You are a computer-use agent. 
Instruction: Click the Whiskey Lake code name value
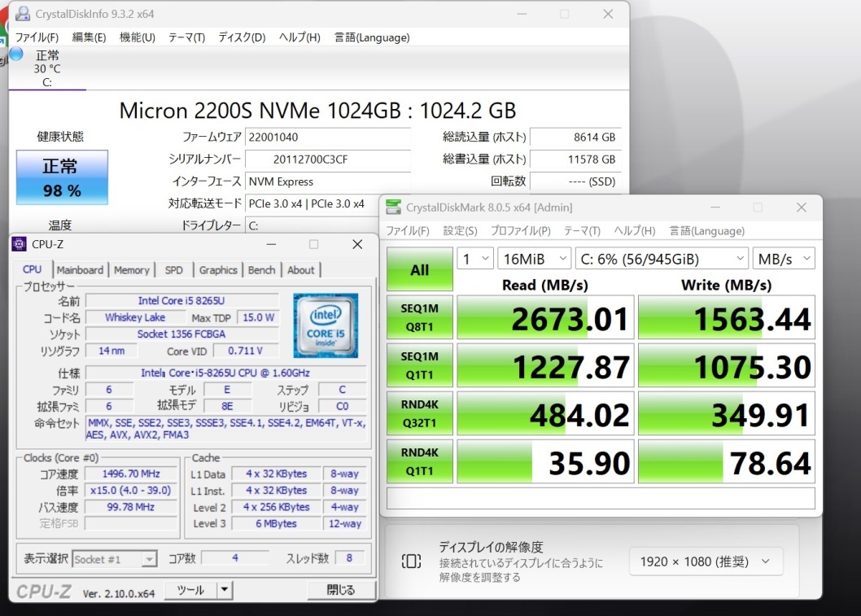135,317
